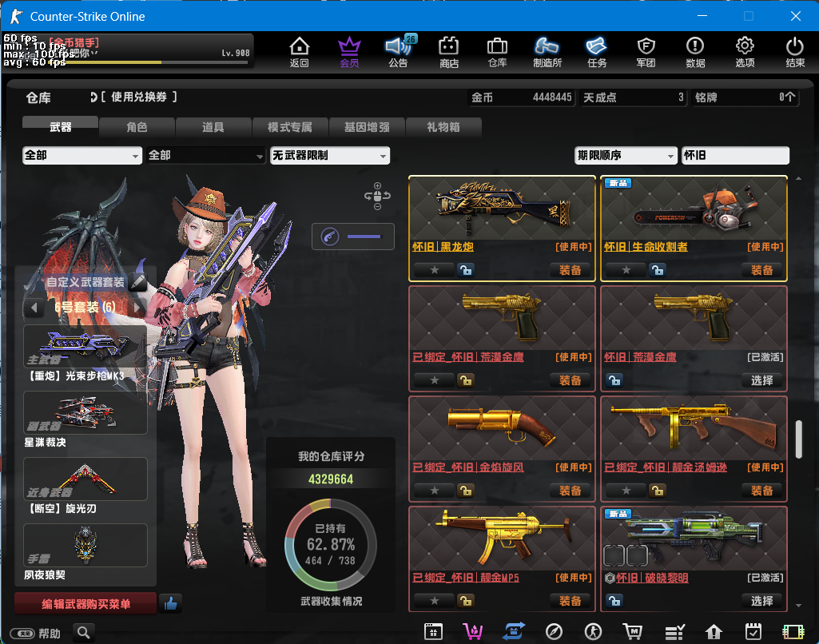
Task: Click the 使用兑换券 link
Action: 139,97
